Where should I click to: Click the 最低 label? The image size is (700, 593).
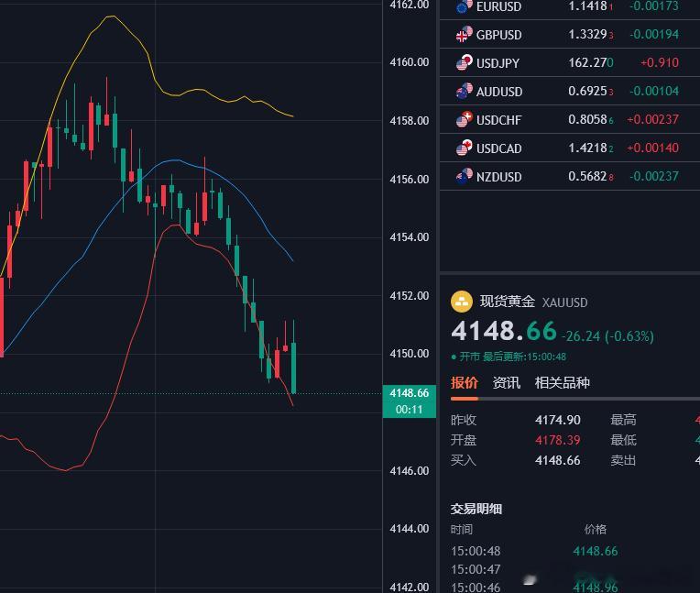pyautogui.click(x=623, y=440)
